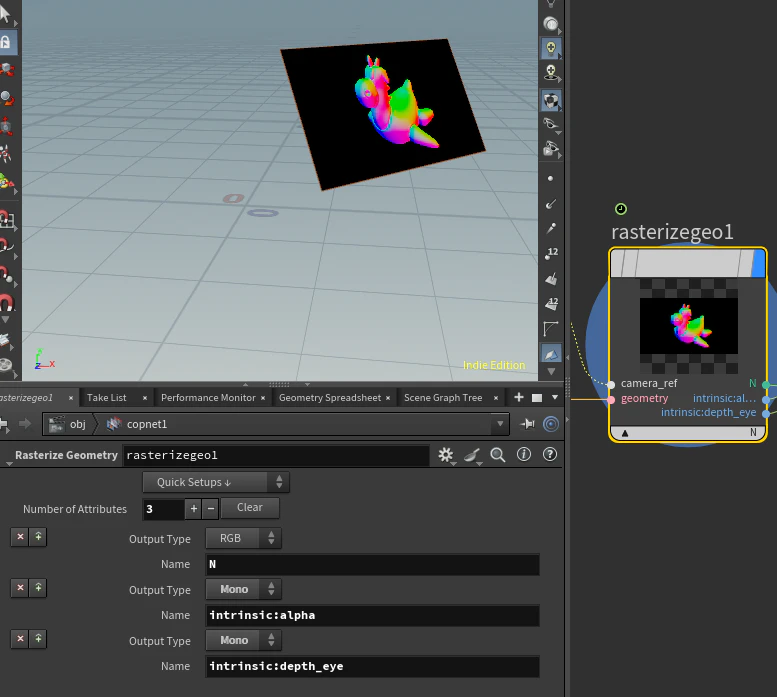The image size is (777, 697).
Task: Activate the Scale tool with red arrows
Action: click(x=6, y=126)
